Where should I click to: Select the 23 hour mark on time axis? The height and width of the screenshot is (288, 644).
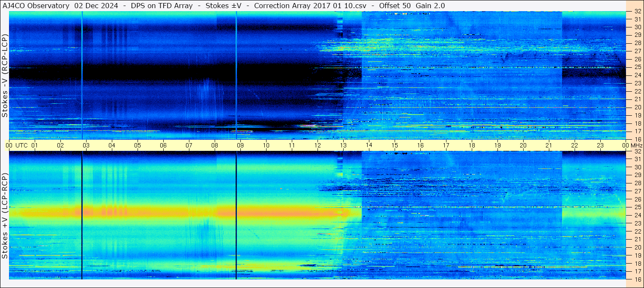[600, 145]
